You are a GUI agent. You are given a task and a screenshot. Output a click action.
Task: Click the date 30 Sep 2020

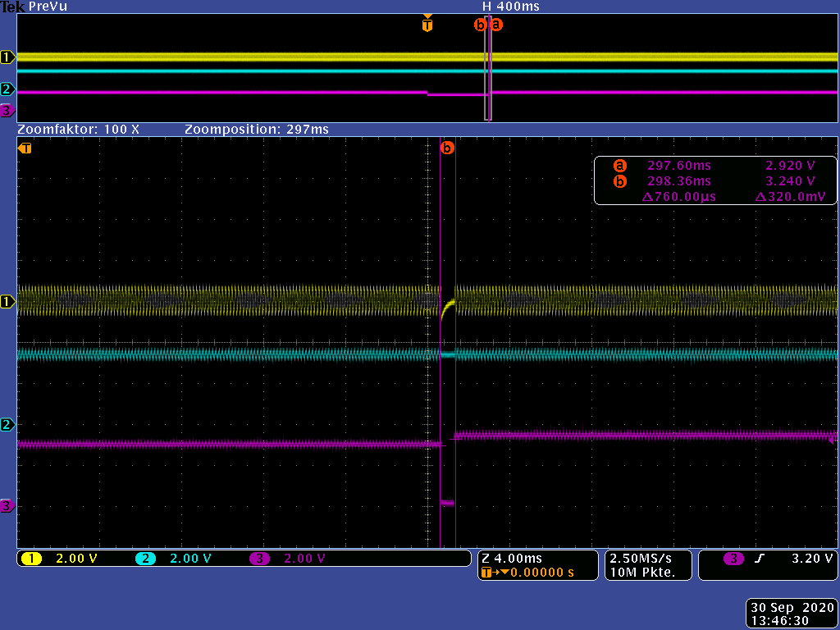point(793,608)
